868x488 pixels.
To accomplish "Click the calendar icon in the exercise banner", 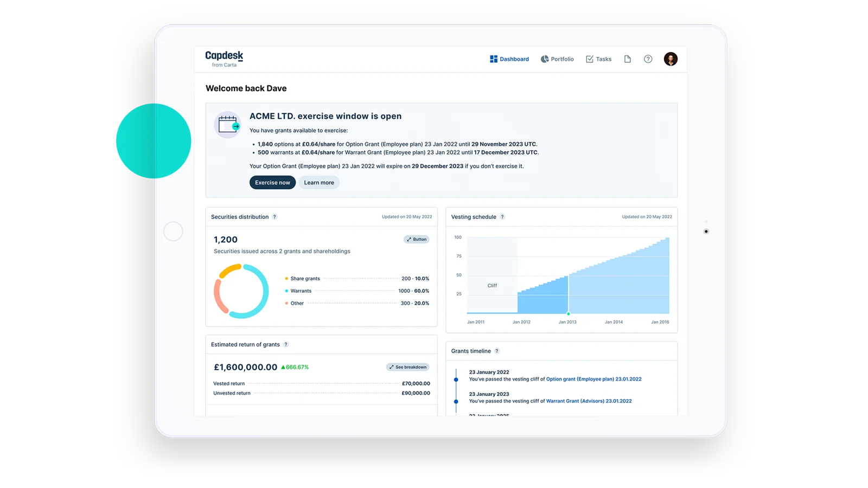I will tap(228, 125).
